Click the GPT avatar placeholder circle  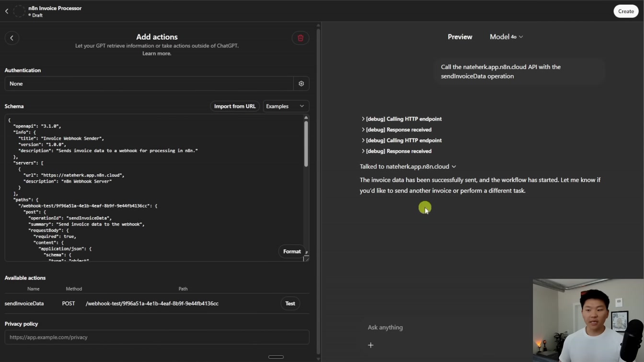[19, 11]
